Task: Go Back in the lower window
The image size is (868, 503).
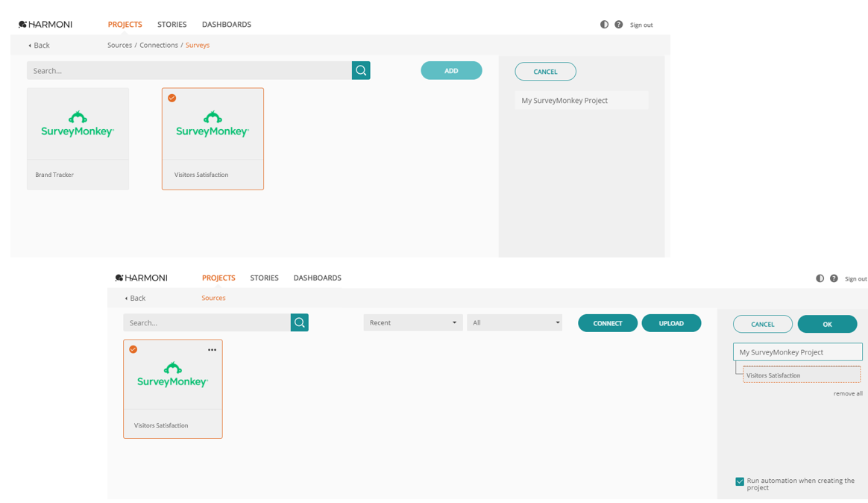Action: (135, 298)
